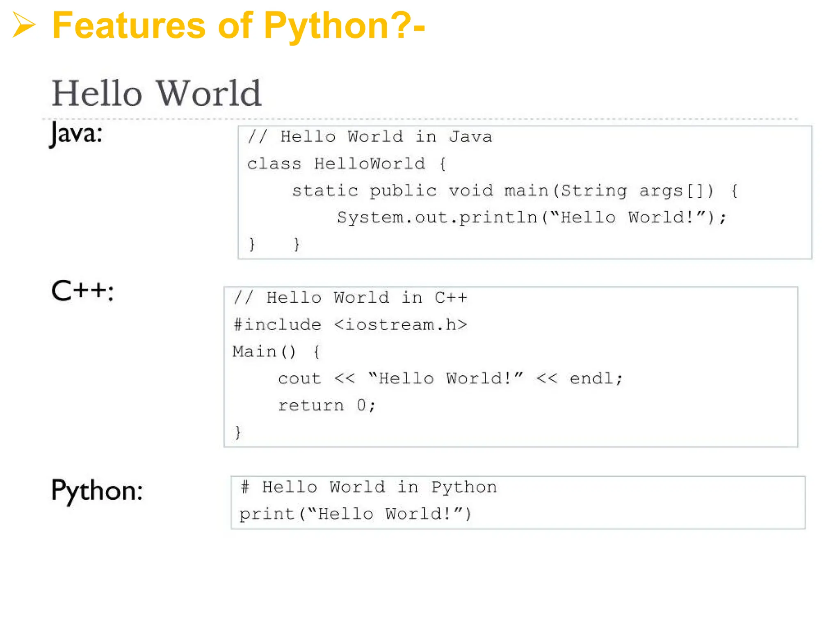840x630 pixels.
Task: Click the 'Main() {' line
Action: [x=276, y=352]
